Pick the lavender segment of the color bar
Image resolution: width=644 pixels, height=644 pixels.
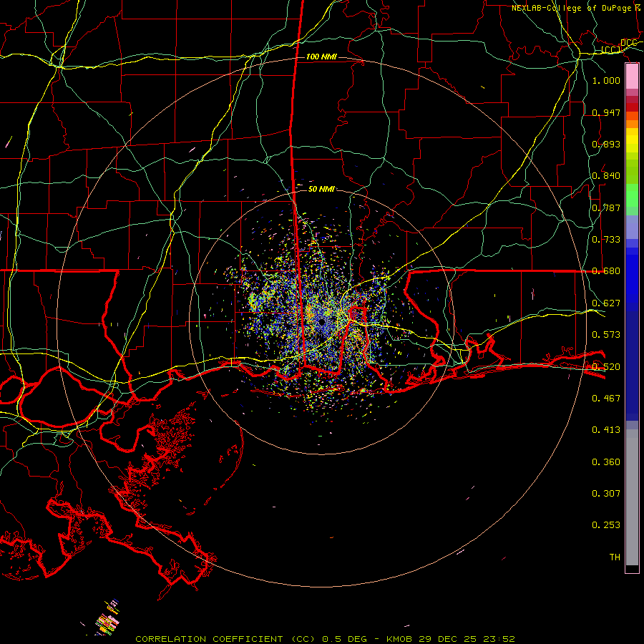[632, 227]
